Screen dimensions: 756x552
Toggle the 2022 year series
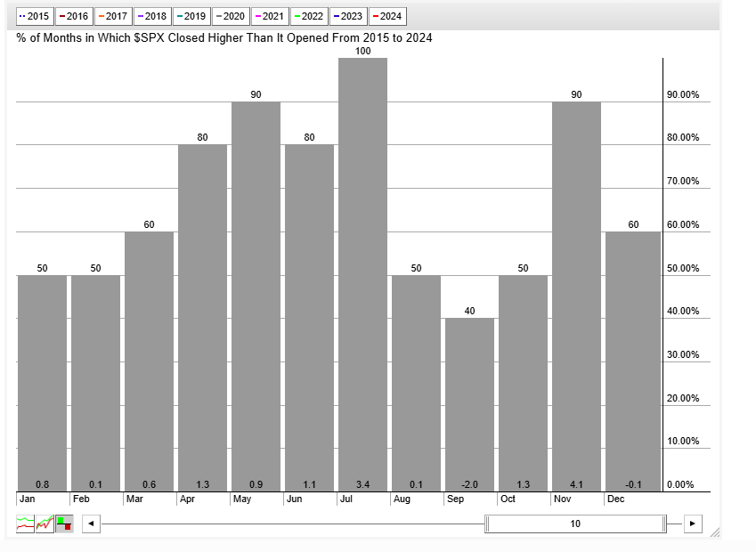(308, 16)
